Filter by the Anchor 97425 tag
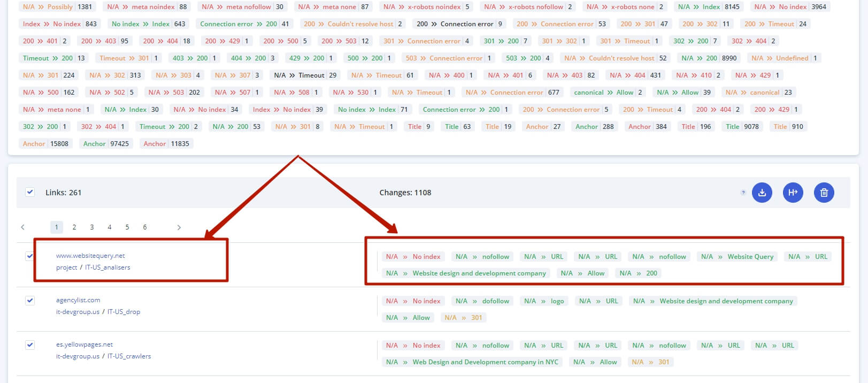868x383 pixels. pyautogui.click(x=106, y=144)
